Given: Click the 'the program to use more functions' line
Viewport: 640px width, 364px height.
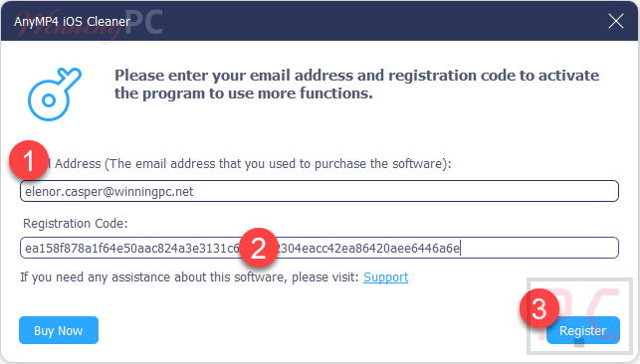Looking at the screenshot, I should pos(244,93).
